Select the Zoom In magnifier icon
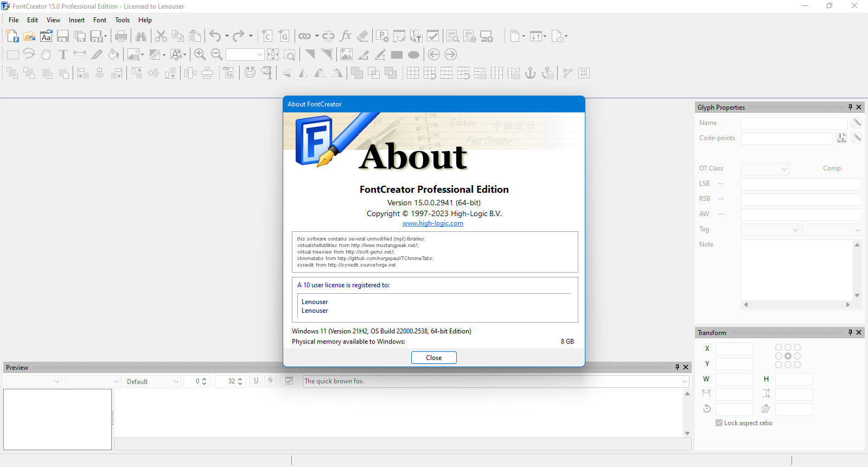This screenshot has height=467, width=868. coord(200,54)
